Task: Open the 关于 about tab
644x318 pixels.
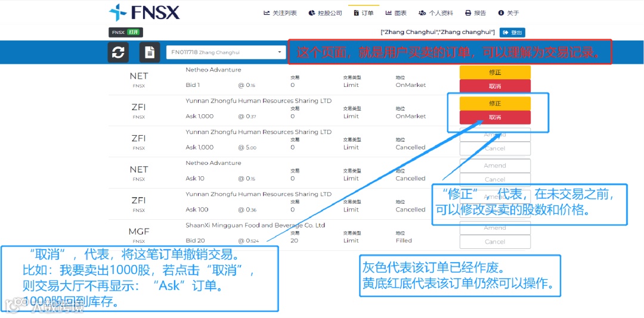Action: click(509, 13)
